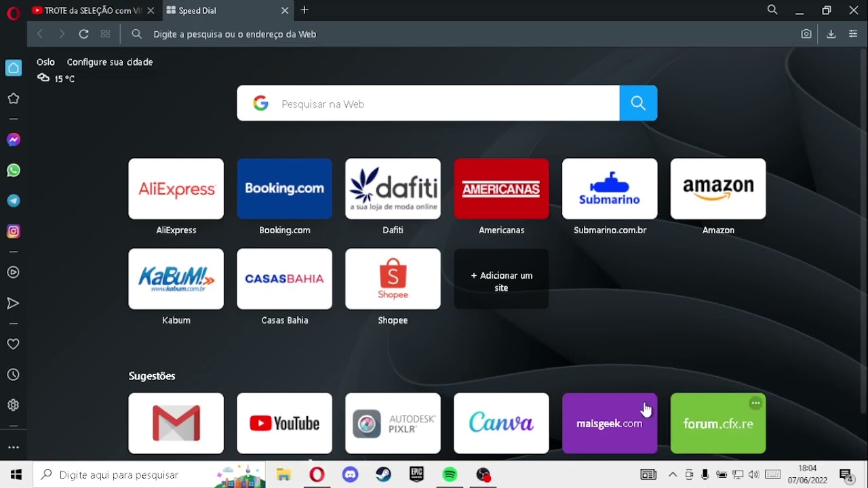Close the TROTE da SELEÇÃO tab

(151, 10)
